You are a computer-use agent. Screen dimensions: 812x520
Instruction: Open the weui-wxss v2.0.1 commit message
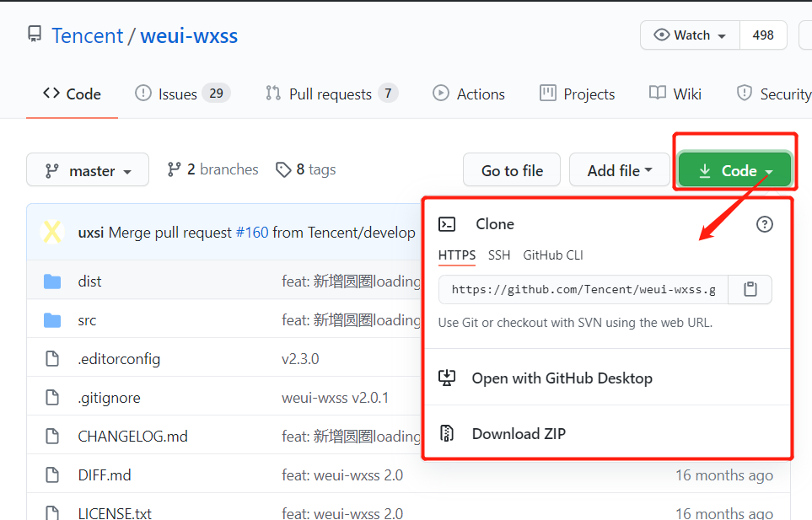point(335,397)
